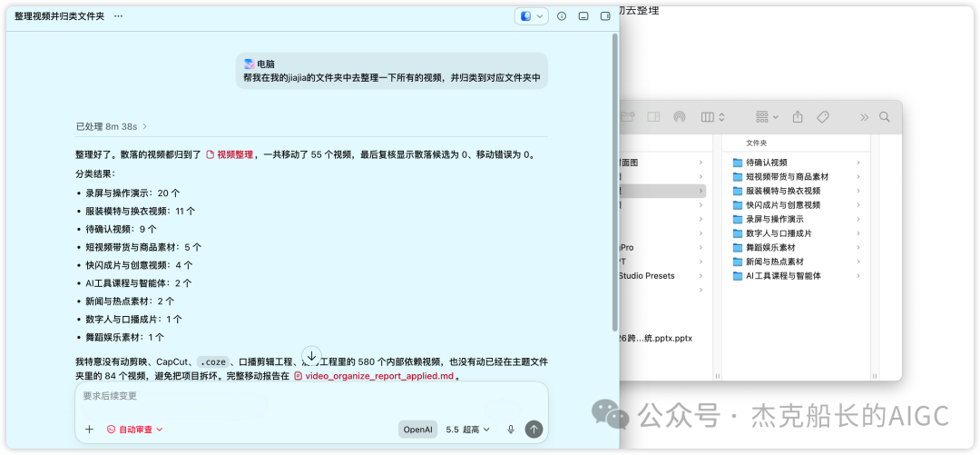This screenshot has height=455, width=980.
Task: Open the three-dots menu beside conversation title
Action: pos(119,16)
